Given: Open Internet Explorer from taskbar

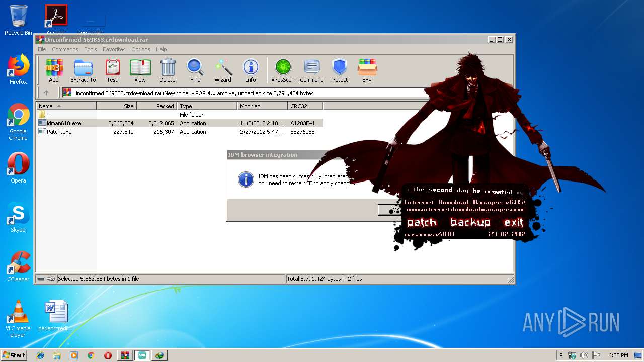Looking at the screenshot, I should point(40,355).
